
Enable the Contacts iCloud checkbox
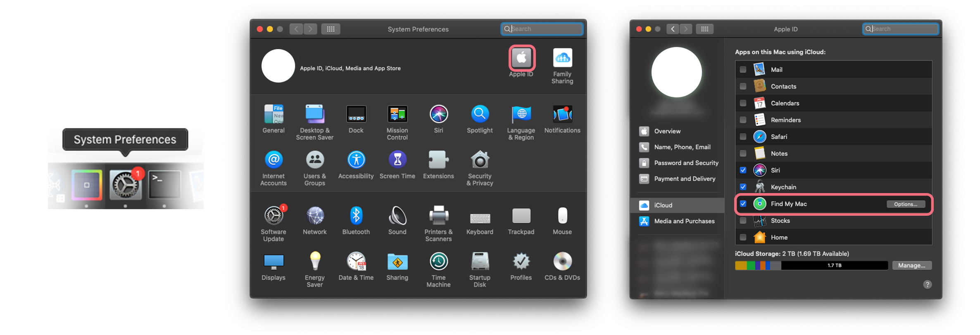click(743, 86)
